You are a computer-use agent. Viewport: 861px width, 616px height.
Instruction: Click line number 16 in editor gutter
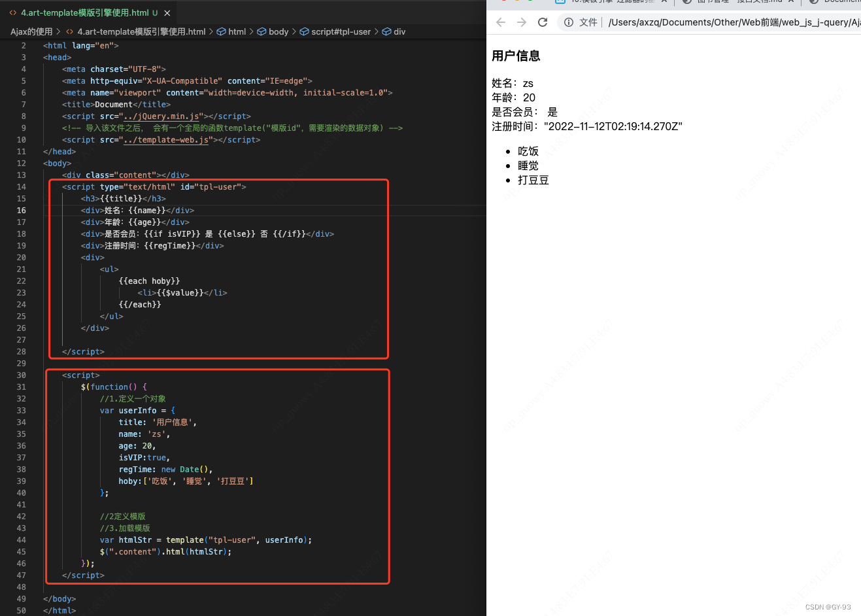(22, 211)
